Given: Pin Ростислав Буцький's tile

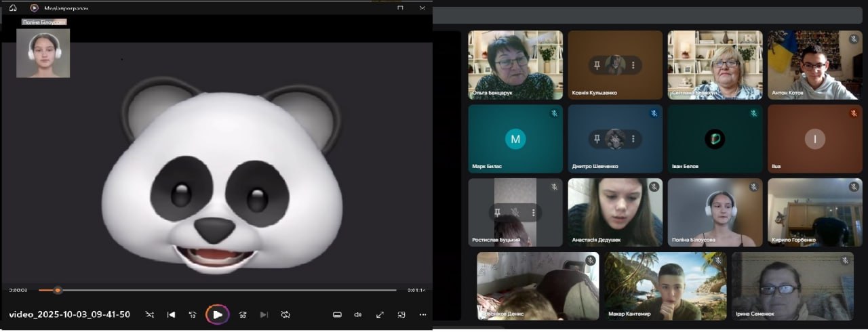Looking at the screenshot, I should (x=497, y=213).
